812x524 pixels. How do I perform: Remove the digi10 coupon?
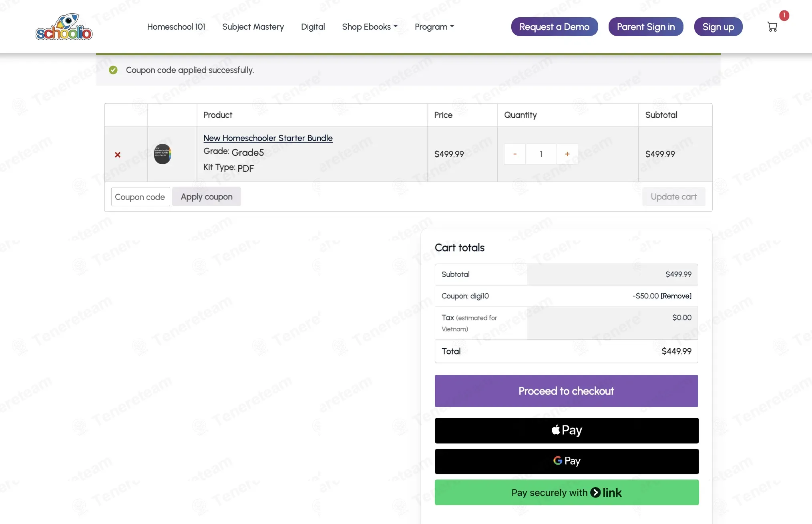click(676, 296)
